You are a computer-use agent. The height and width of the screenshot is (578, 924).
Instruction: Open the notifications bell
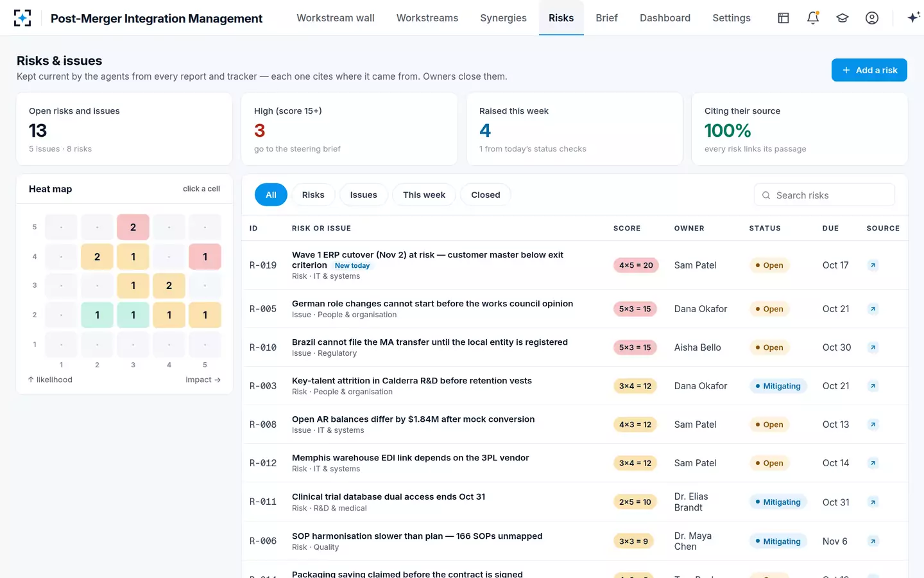coord(813,18)
